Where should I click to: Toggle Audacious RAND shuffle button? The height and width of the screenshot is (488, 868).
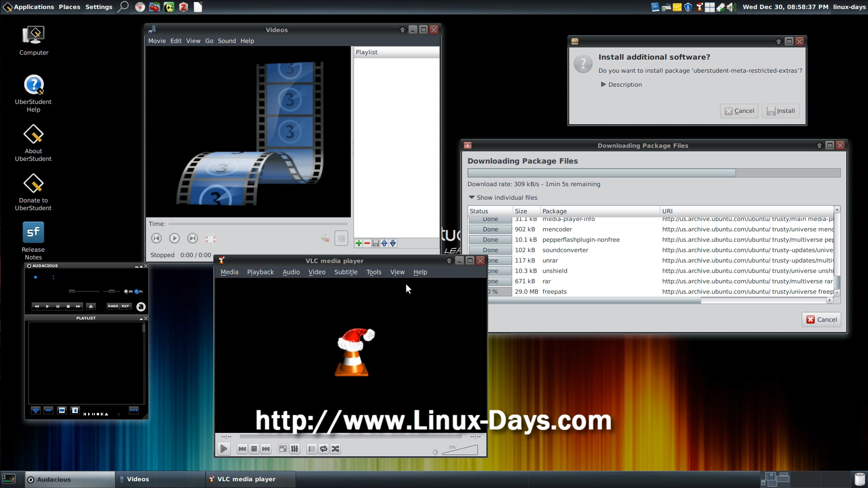point(113,306)
